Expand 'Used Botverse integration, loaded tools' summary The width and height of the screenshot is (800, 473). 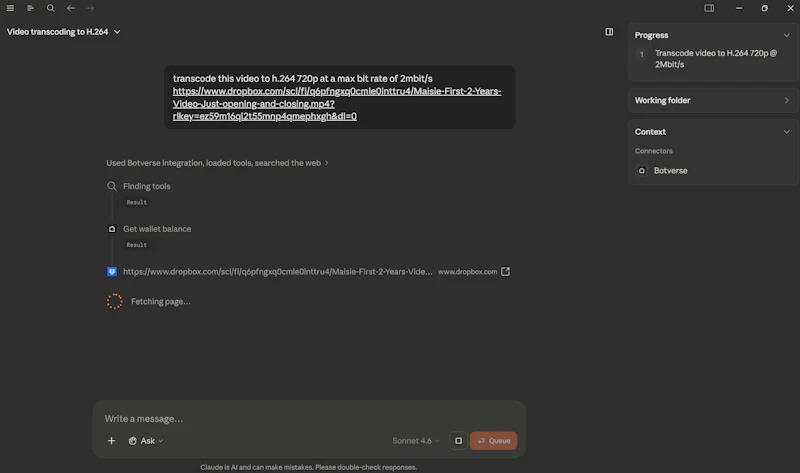(x=217, y=163)
